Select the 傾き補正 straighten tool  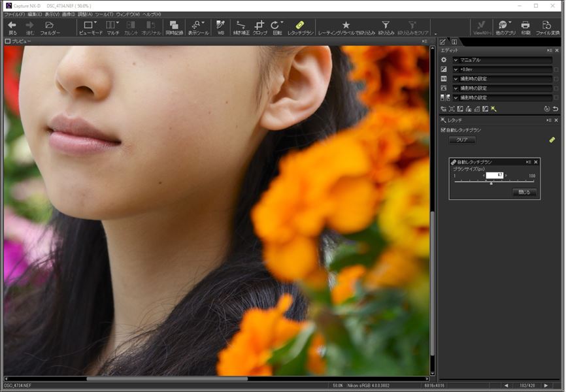[241, 25]
